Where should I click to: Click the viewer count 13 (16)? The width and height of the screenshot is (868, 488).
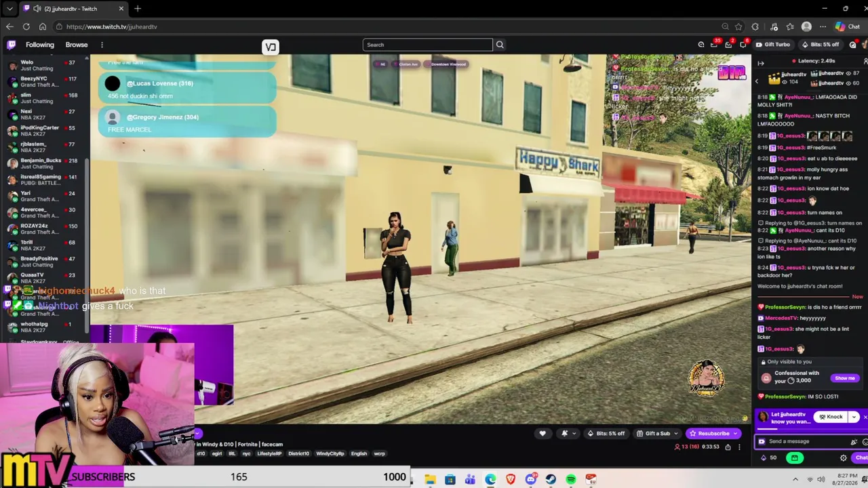tap(686, 447)
